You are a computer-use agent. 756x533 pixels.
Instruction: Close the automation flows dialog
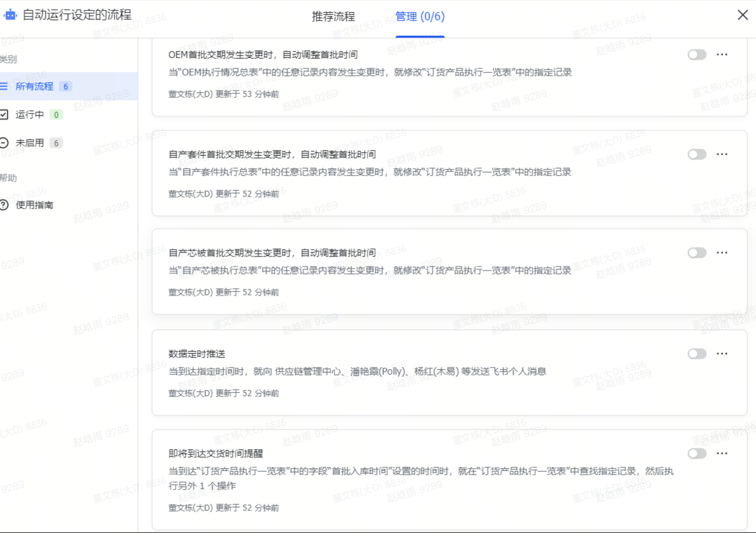(743, 15)
